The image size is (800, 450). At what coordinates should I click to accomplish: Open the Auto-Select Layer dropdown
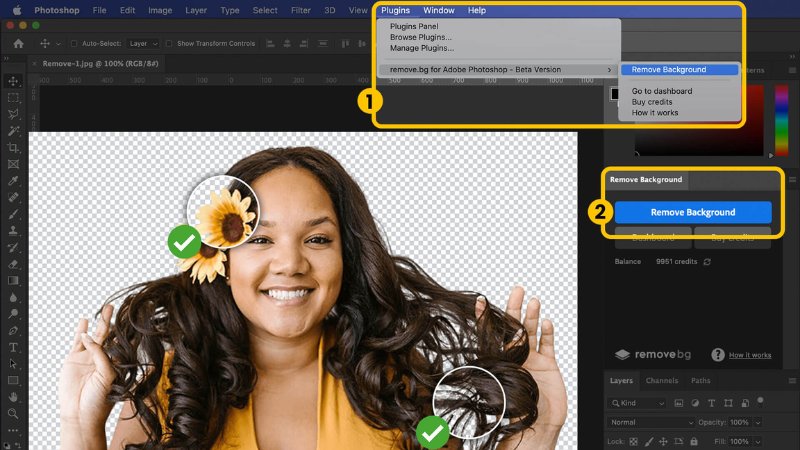tap(143, 44)
